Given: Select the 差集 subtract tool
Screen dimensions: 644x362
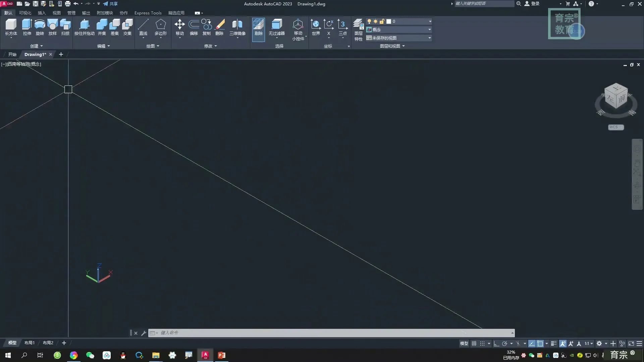Looking at the screenshot, I should tap(115, 27).
